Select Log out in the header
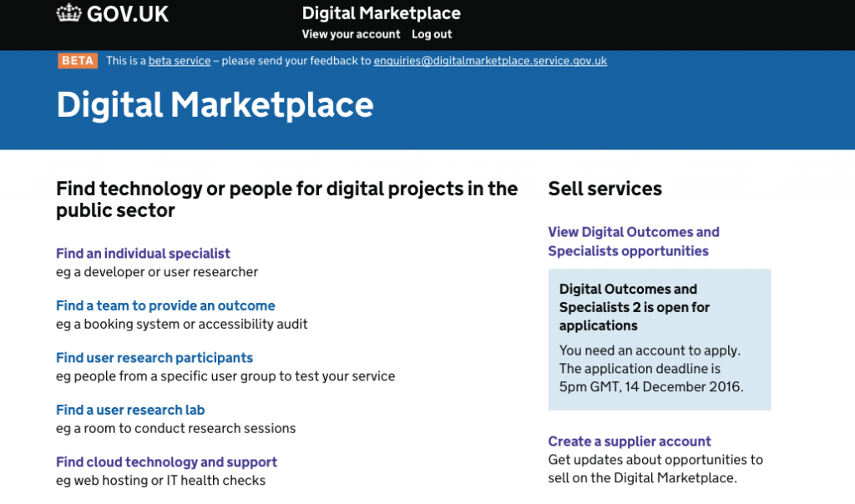The width and height of the screenshot is (855, 504). coord(432,34)
